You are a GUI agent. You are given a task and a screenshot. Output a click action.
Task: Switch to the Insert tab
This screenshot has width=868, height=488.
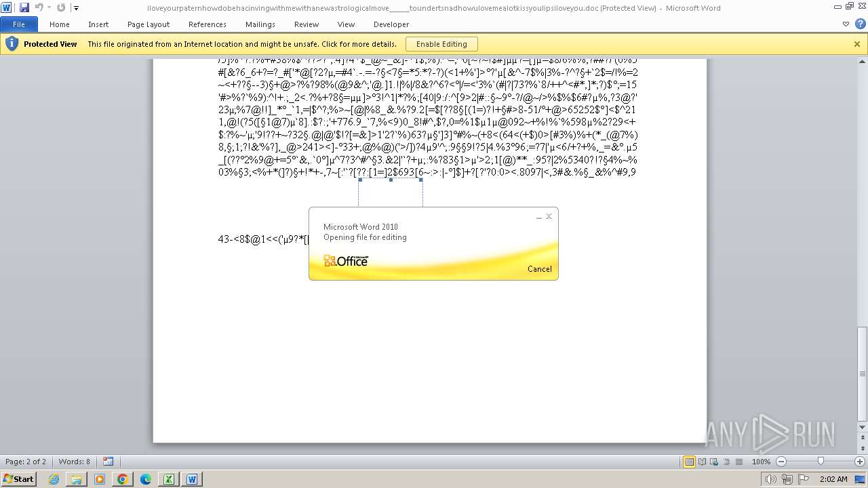click(98, 24)
